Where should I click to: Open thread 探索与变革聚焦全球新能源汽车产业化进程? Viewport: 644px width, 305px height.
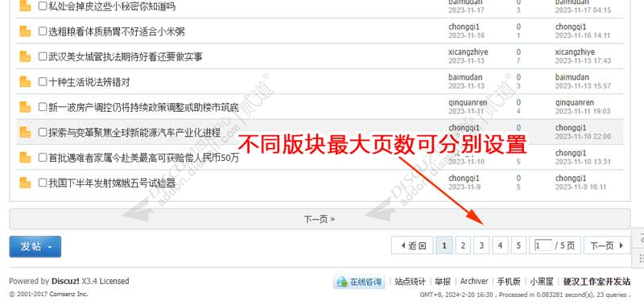tap(134, 133)
